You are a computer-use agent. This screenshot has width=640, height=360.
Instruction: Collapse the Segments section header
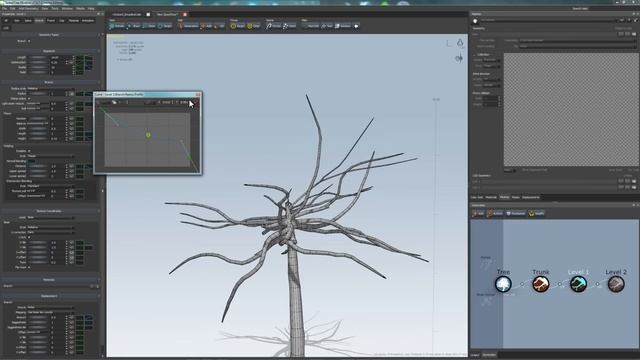(x=50, y=51)
